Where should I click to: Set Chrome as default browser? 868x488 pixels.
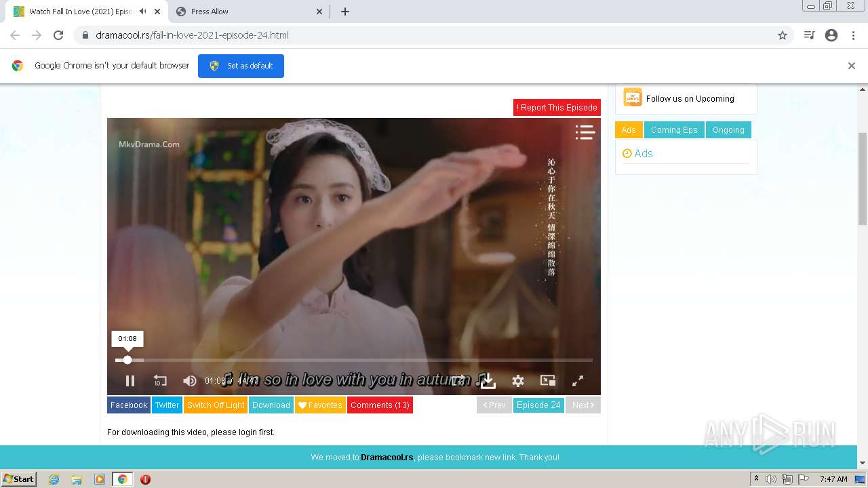(x=241, y=66)
